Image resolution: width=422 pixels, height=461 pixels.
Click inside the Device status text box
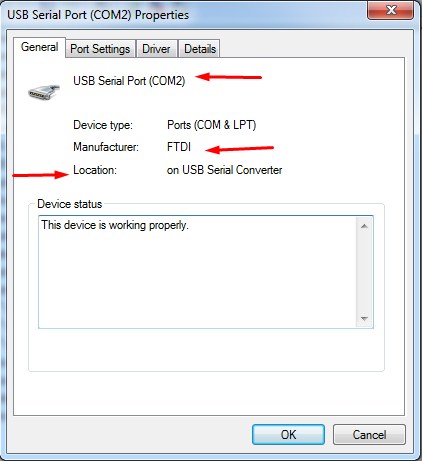(x=206, y=272)
